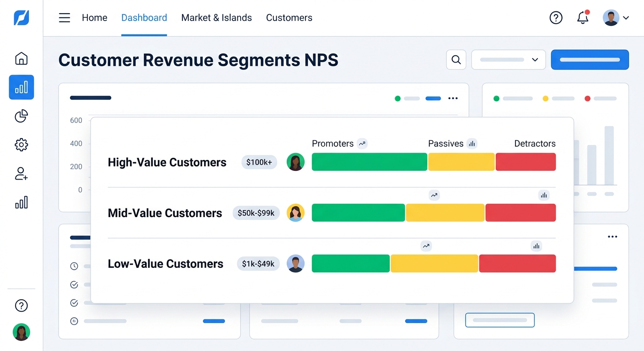Viewport: 644px width, 351px height.
Task: Click the Mid-Value yellow Passives segment
Action: (x=445, y=213)
